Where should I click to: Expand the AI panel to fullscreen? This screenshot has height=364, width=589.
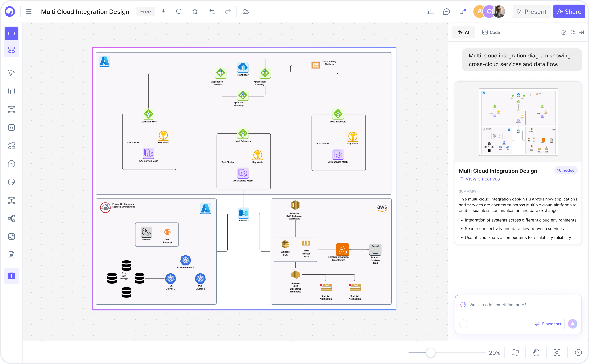(573, 32)
